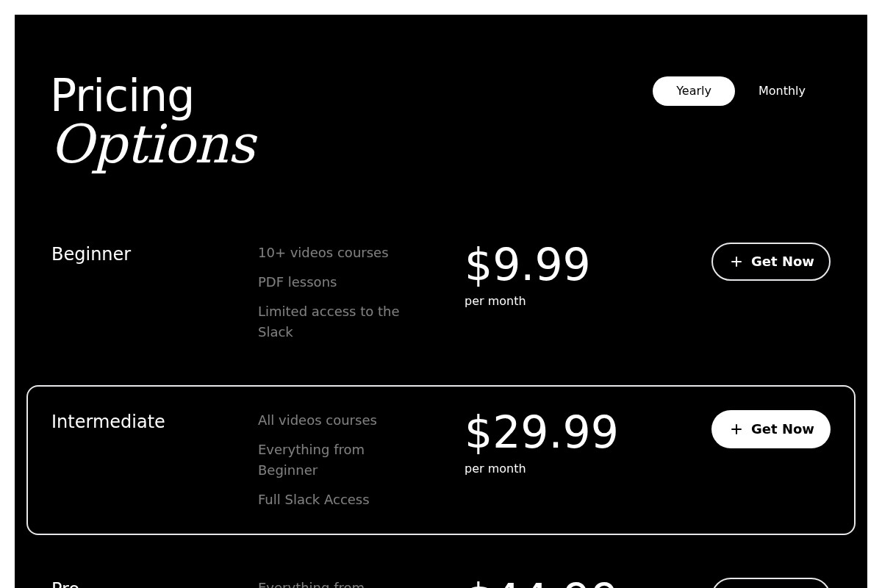Screen dimensions: 882x588
Task: Click the italic "Options" heading
Action: (154, 144)
